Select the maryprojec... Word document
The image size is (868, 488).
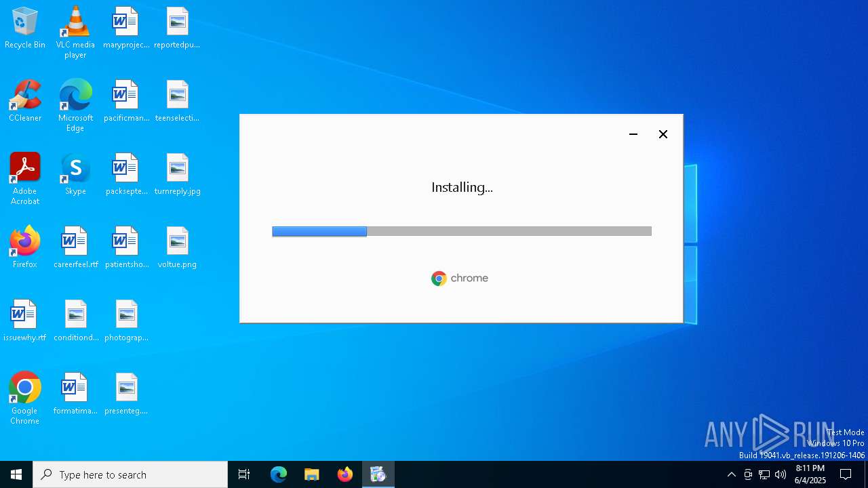pos(126,28)
